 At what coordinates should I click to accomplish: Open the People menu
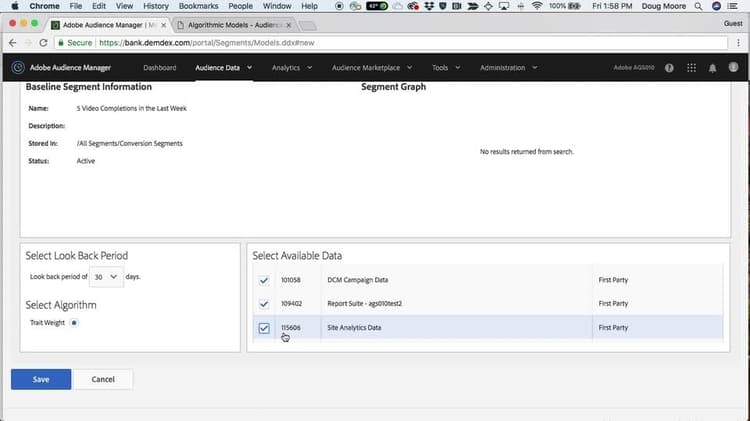pyautogui.click(x=240, y=6)
